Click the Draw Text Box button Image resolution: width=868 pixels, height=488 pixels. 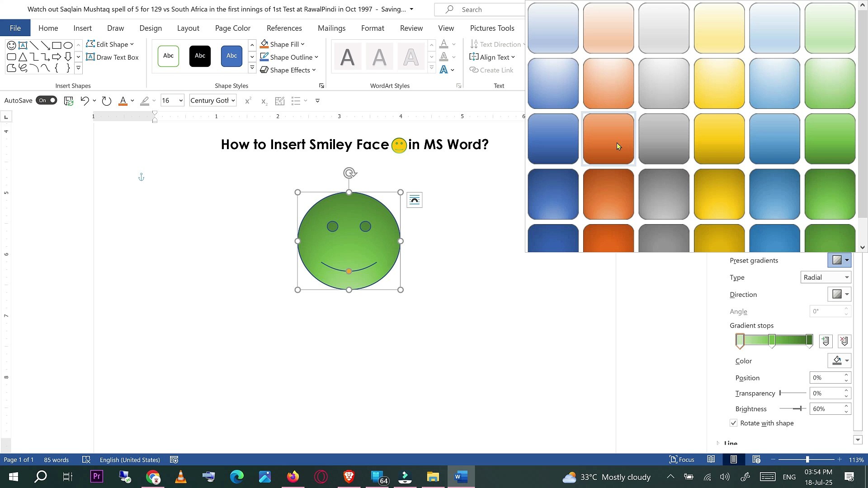pyautogui.click(x=112, y=57)
